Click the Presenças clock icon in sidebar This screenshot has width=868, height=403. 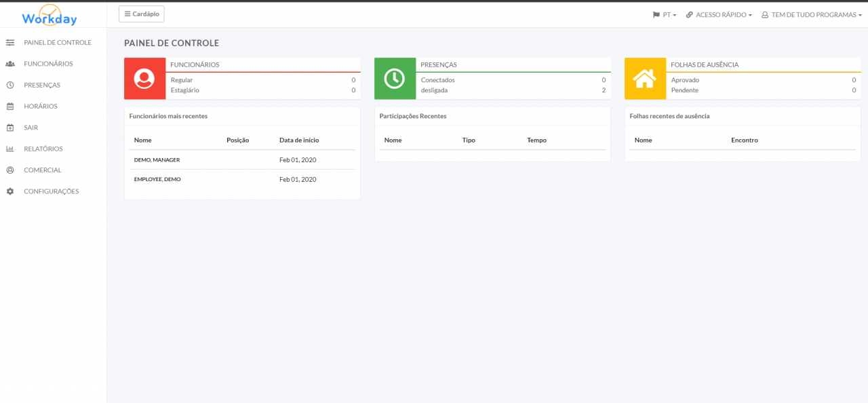pos(10,85)
